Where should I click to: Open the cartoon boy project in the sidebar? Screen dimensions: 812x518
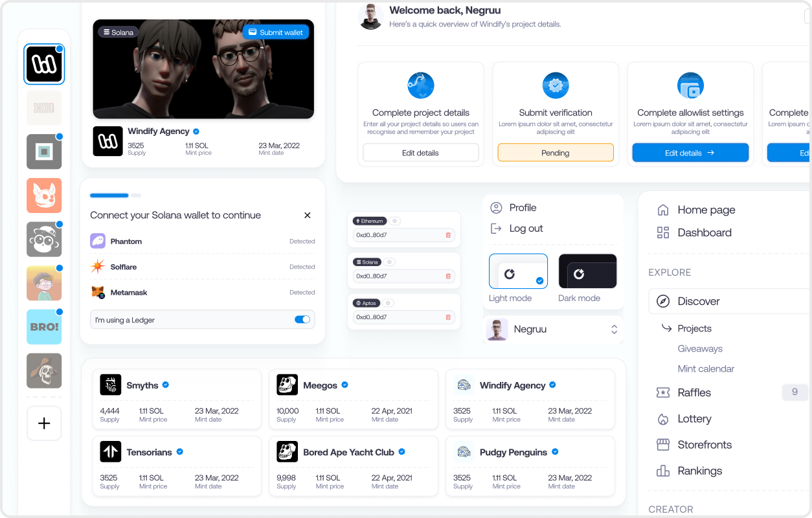click(44, 283)
